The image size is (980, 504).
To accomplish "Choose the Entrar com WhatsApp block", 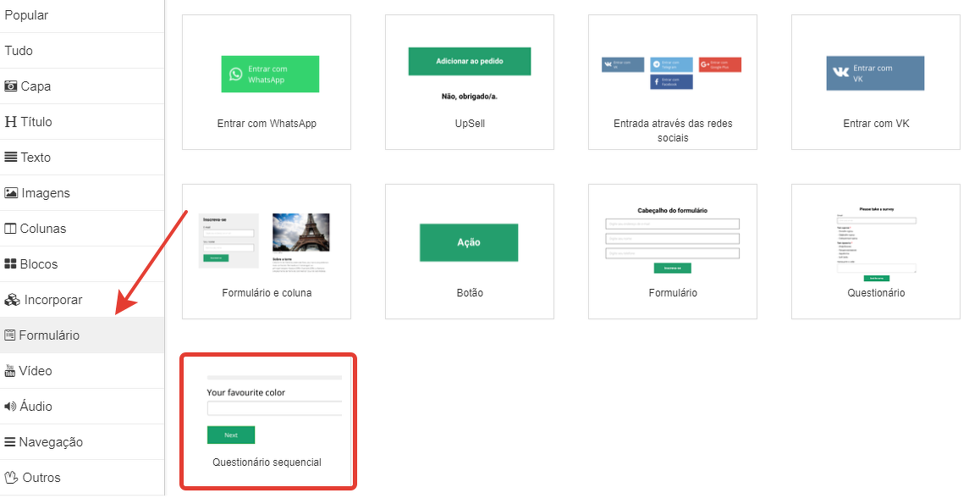I will pyautogui.click(x=267, y=82).
